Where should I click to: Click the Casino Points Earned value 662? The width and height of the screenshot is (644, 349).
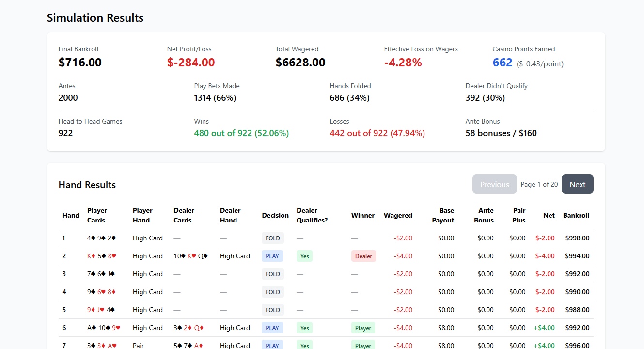click(502, 63)
